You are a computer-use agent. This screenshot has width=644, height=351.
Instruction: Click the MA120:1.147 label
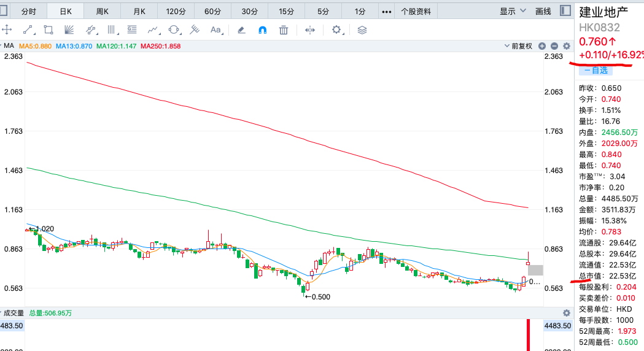coord(116,46)
